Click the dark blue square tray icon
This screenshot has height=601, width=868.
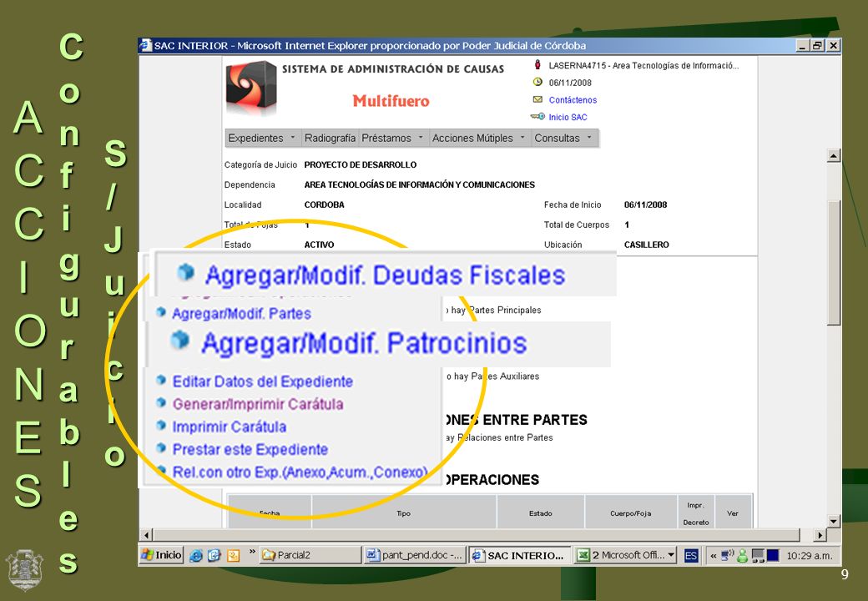(773, 555)
